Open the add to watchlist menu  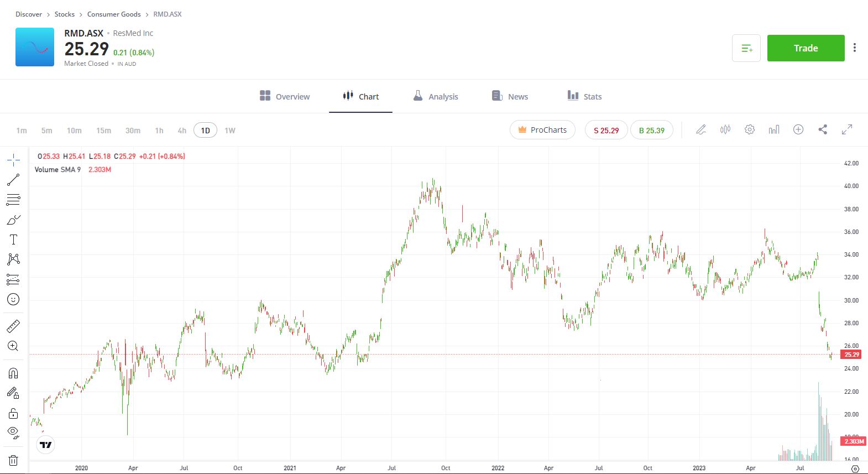(x=746, y=48)
